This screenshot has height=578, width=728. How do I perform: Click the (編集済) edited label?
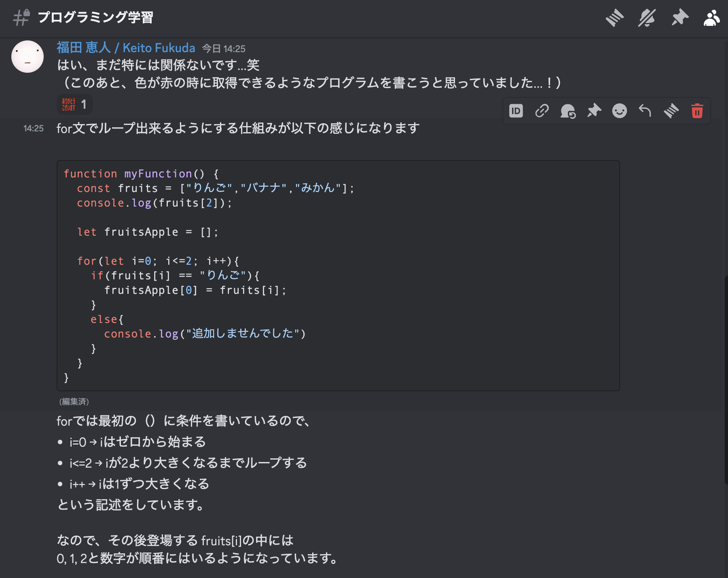74,401
